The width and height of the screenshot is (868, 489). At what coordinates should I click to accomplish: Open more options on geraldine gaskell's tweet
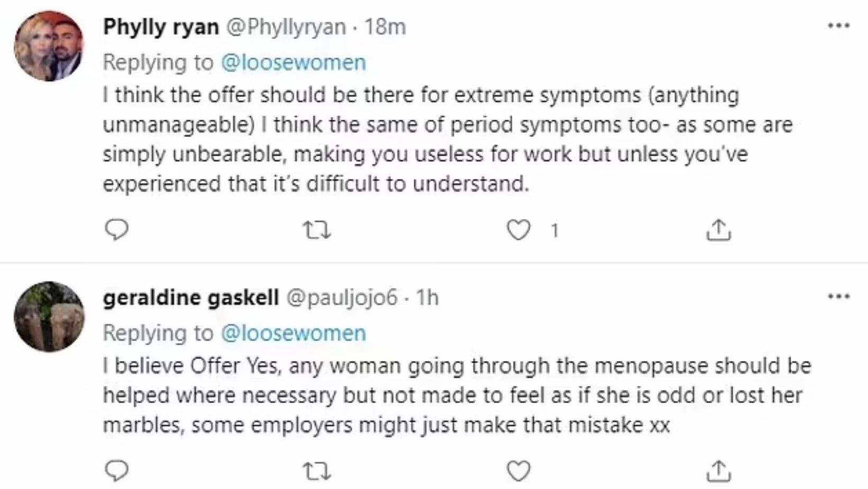[838, 296]
